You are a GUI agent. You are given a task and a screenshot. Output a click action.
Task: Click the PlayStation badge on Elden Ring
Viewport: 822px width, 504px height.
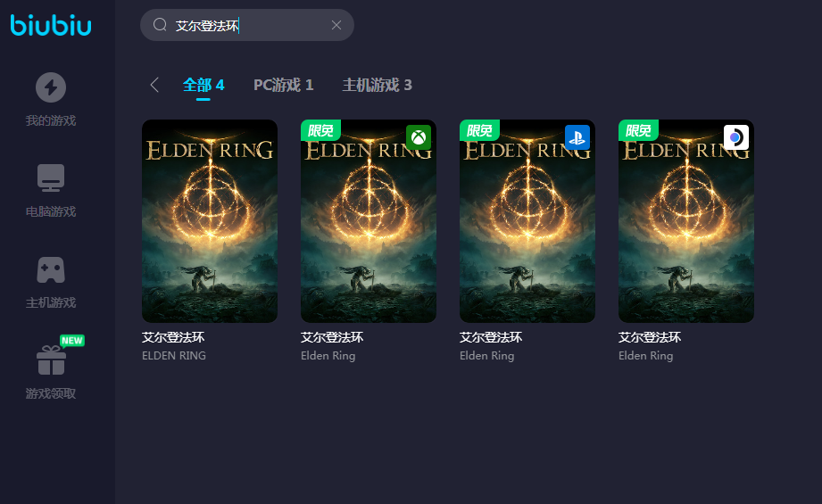pyautogui.click(x=577, y=137)
